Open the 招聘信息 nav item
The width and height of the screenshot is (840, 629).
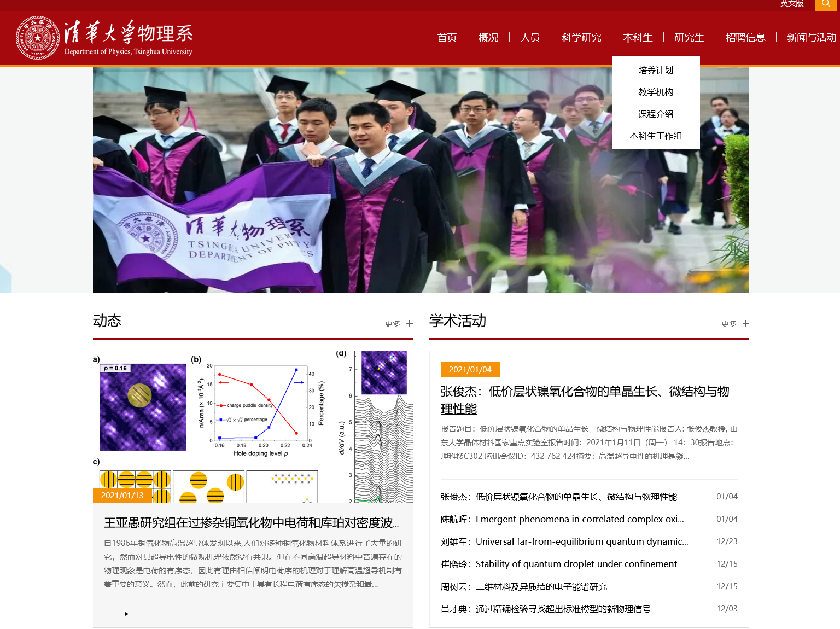[745, 38]
